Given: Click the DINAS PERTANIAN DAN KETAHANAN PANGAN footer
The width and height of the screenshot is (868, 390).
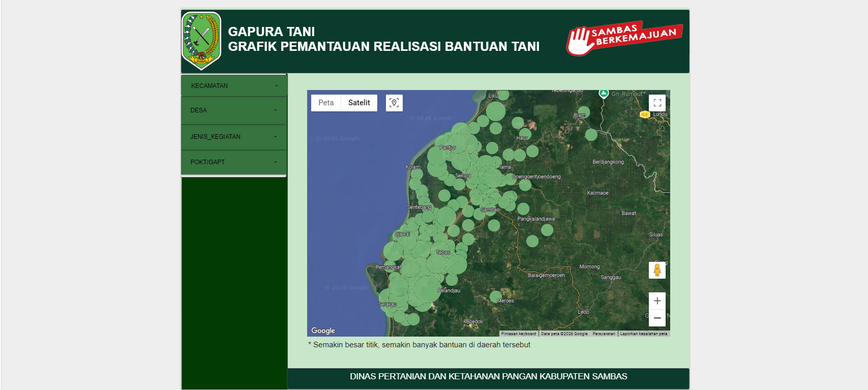Looking at the screenshot, I should pos(488,376).
